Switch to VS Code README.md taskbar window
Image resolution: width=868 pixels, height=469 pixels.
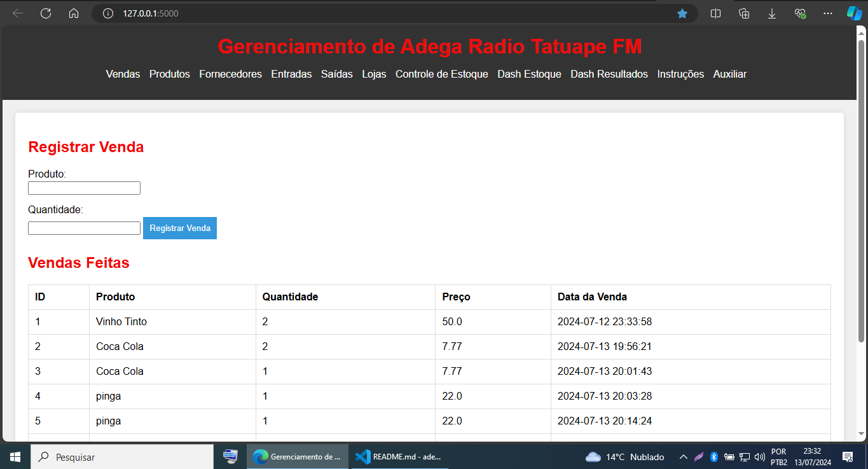tap(399, 457)
